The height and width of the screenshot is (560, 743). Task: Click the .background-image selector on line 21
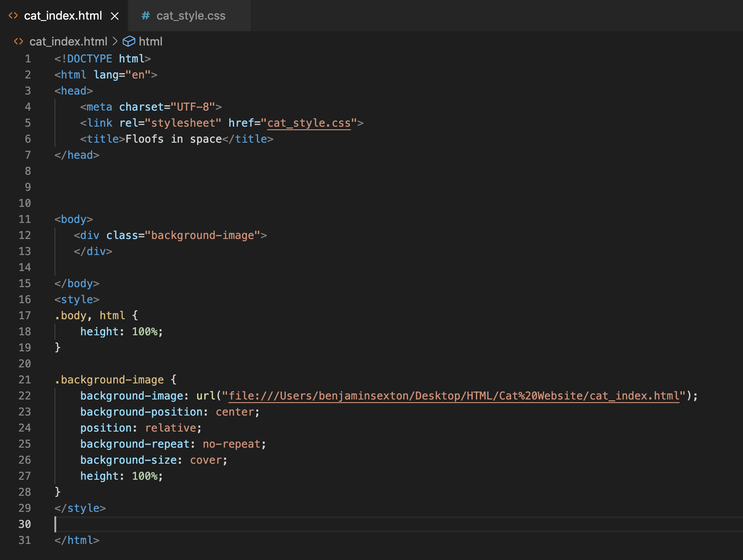(x=109, y=379)
